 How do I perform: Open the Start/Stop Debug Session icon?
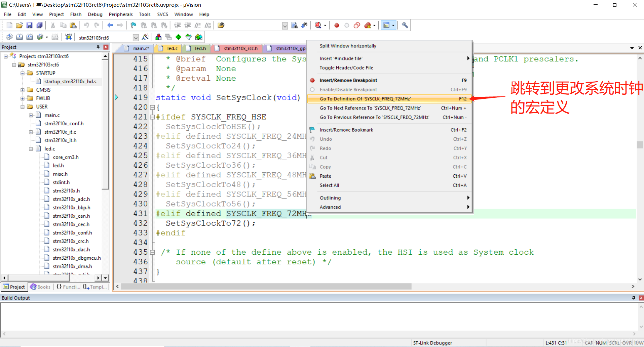pos(318,25)
